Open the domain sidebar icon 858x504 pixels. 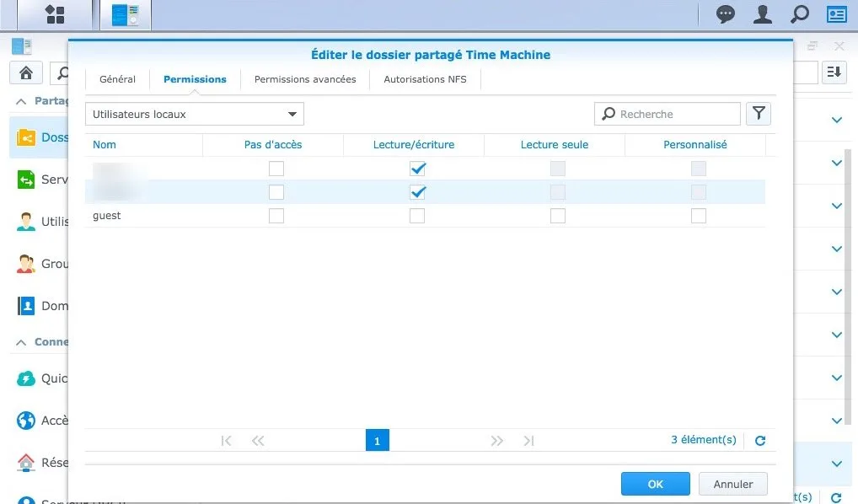[26, 306]
